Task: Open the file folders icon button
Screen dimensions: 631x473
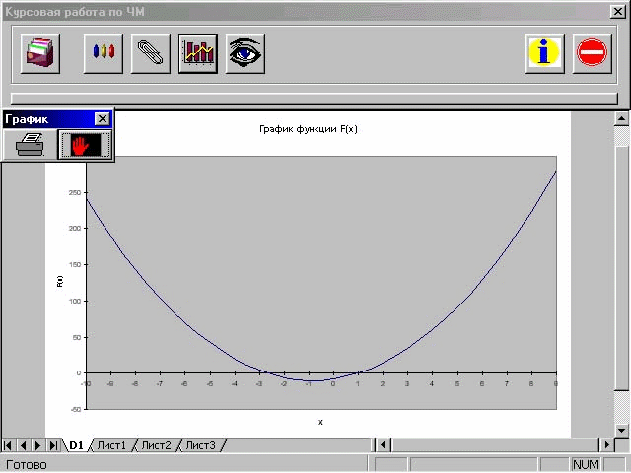Action: pyautogui.click(x=40, y=54)
